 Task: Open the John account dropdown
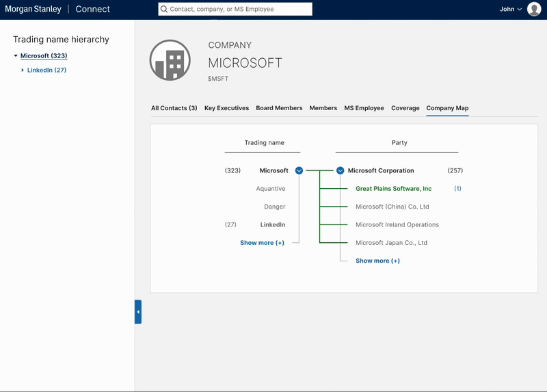510,9
